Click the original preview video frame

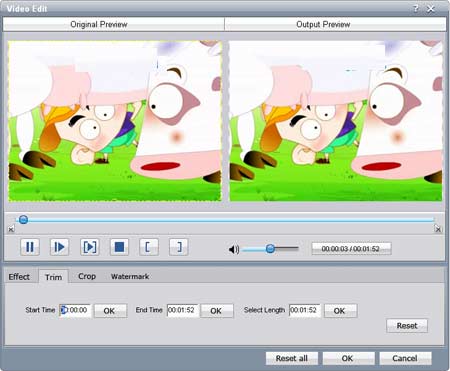click(x=115, y=121)
